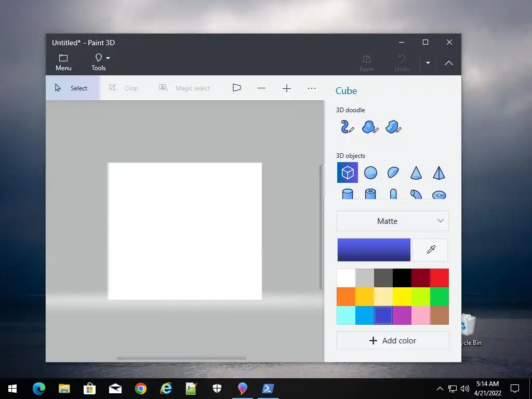Open Internet Explorer from the taskbar
This screenshot has width=532, height=399.
(166, 389)
